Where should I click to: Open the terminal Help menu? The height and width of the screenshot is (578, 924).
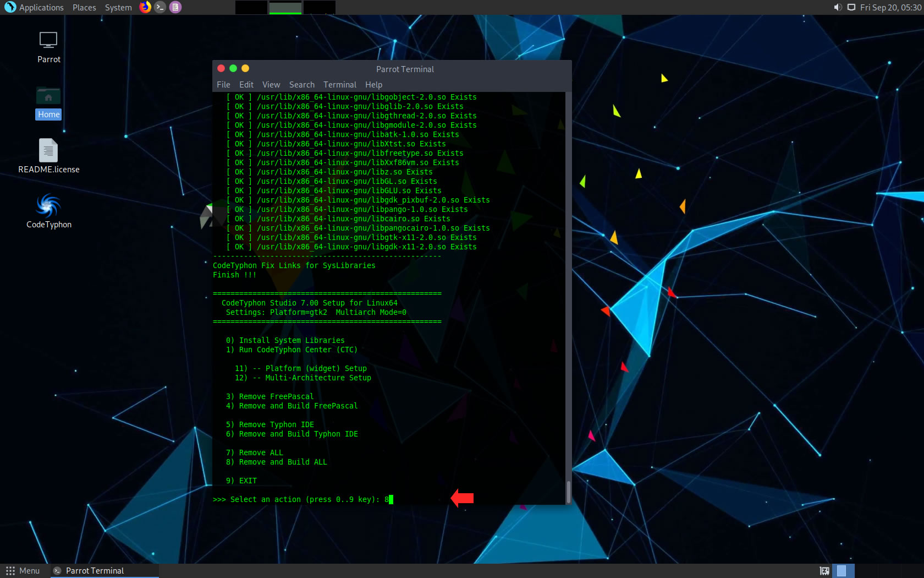tap(373, 85)
